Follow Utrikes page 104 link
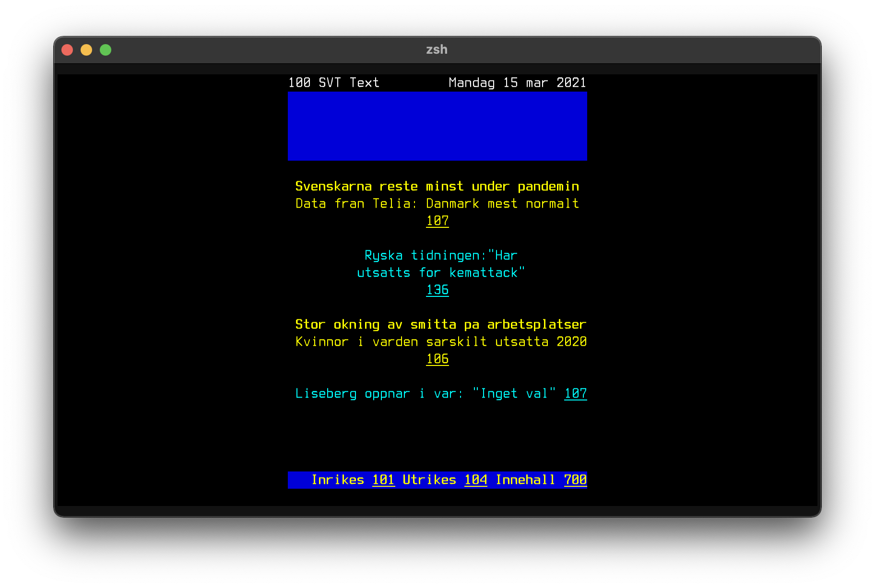Viewport: 875px width, 588px height. tap(476, 480)
